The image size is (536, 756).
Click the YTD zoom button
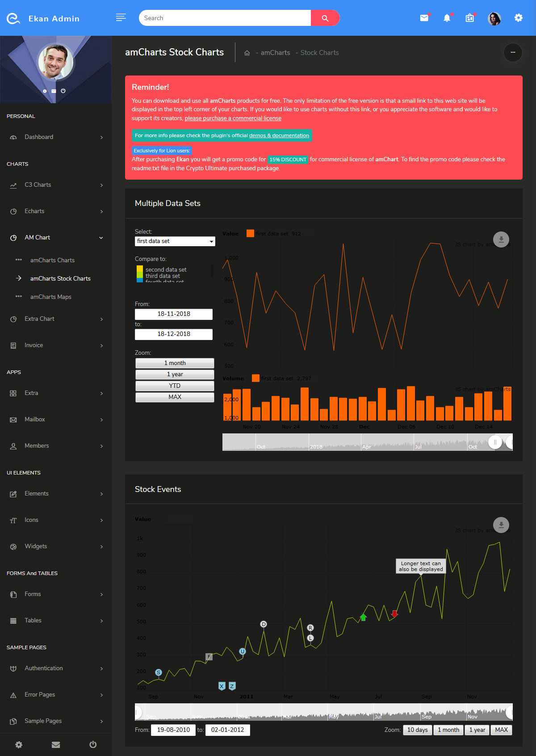[175, 386]
